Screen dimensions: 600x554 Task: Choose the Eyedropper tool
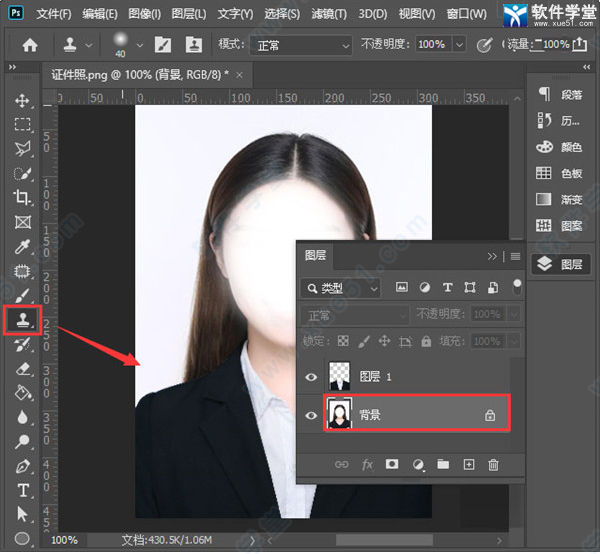(x=22, y=247)
